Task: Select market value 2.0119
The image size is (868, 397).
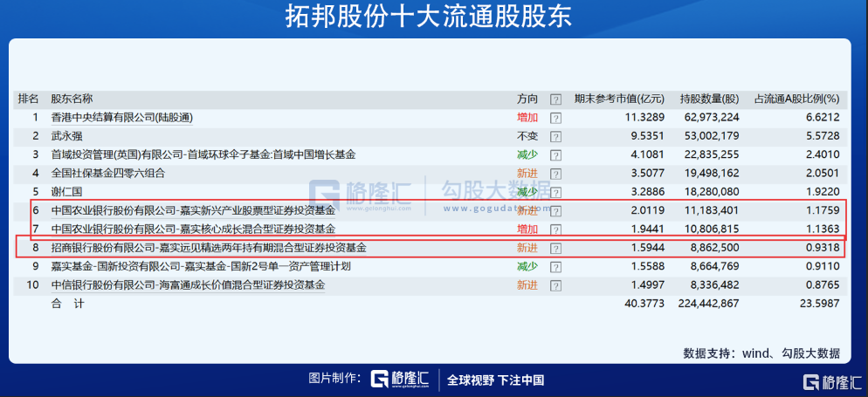Action: pyautogui.click(x=648, y=210)
